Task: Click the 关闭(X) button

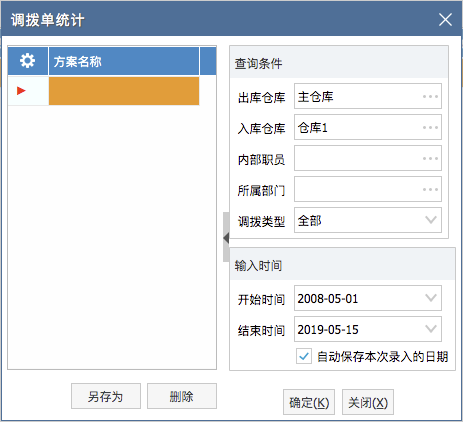Action: point(368,402)
